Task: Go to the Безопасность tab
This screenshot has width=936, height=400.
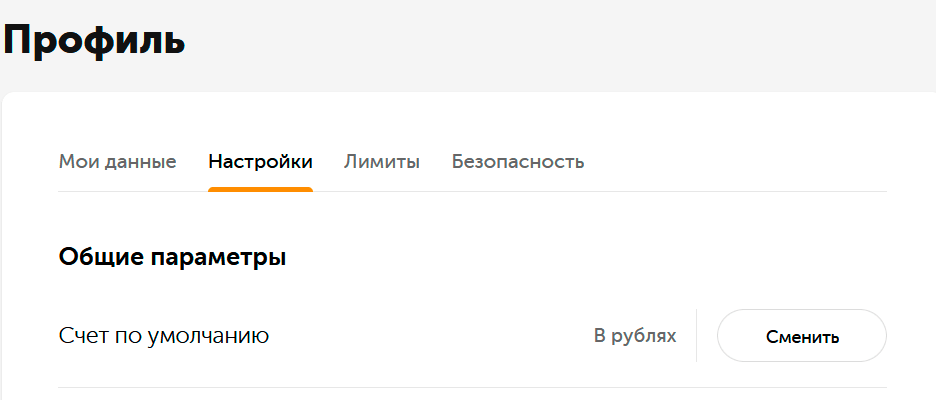Action: tap(517, 161)
